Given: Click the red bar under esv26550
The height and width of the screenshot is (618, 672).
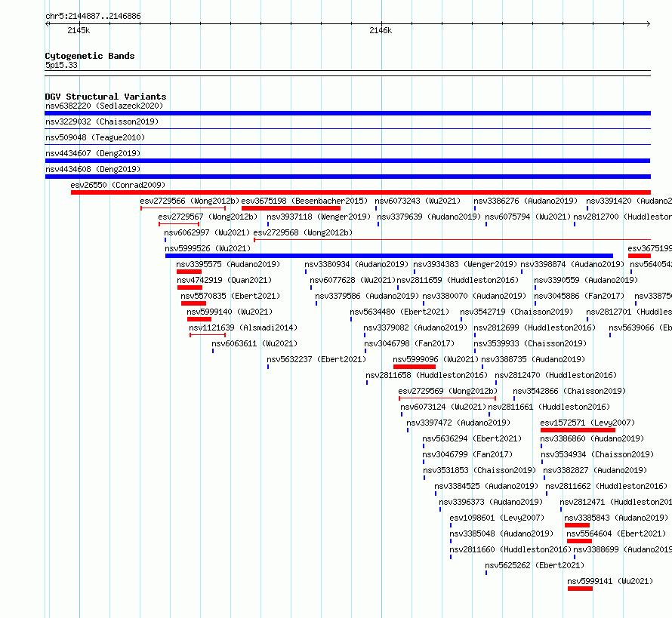Looking at the screenshot, I should pyautogui.click(x=361, y=192).
